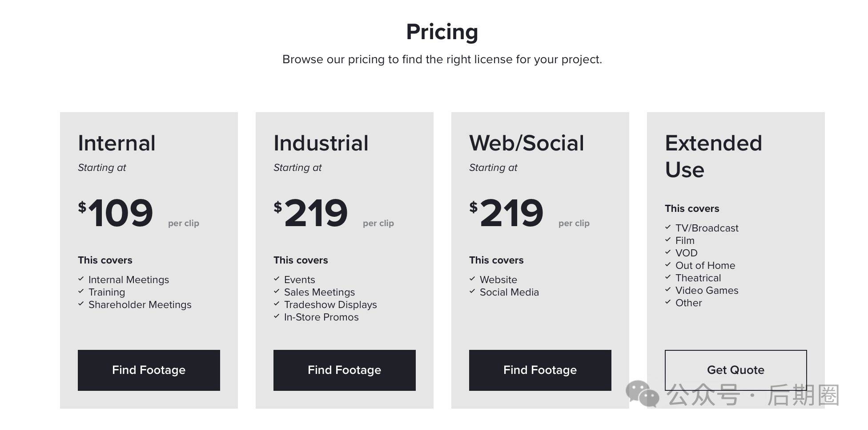The width and height of the screenshot is (868, 430).
Task: Click the checkmark beside Video Games
Action: [668, 289]
